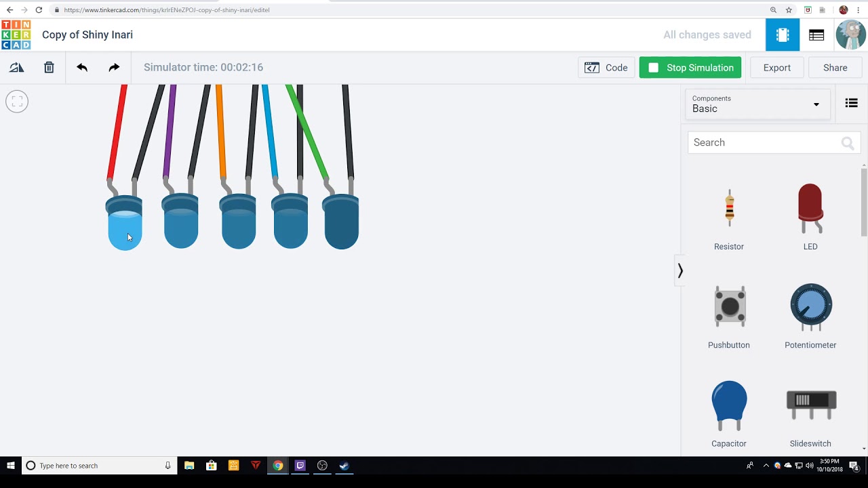Image resolution: width=868 pixels, height=488 pixels.
Task: Select the purple wire
Action: (170, 132)
